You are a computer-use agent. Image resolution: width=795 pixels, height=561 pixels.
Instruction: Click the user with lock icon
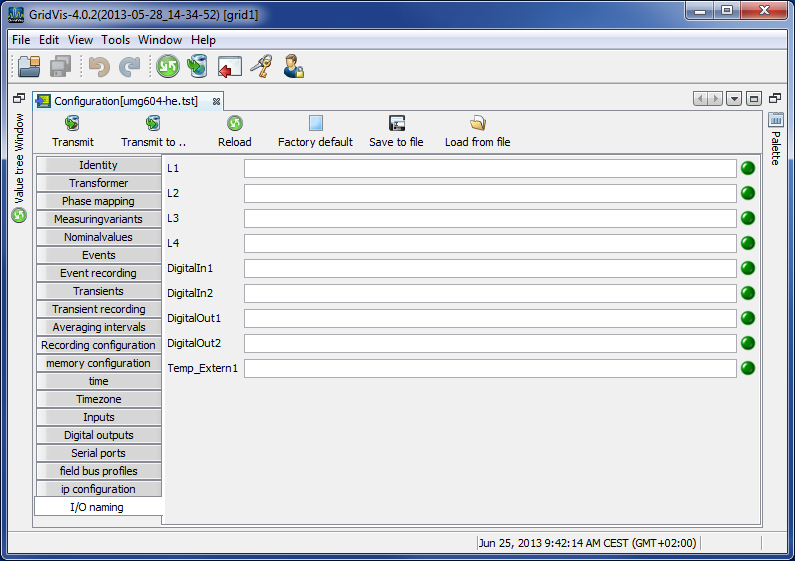293,66
